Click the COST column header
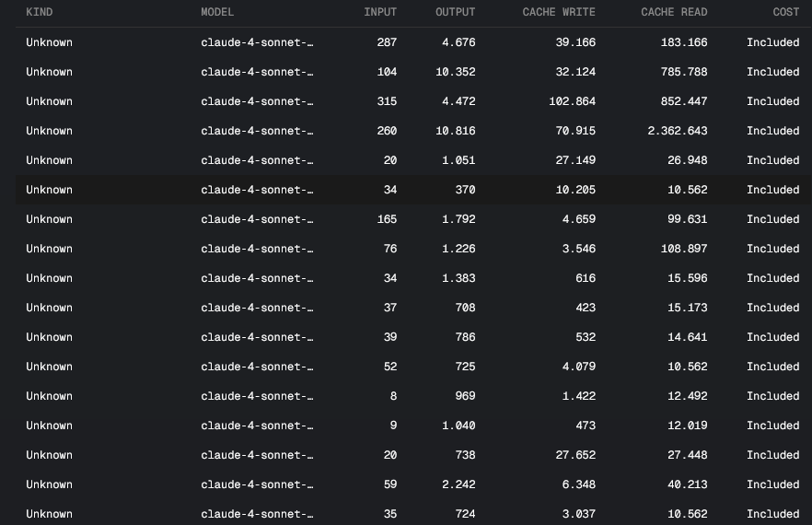The height and width of the screenshot is (525, 812). click(x=785, y=12)
